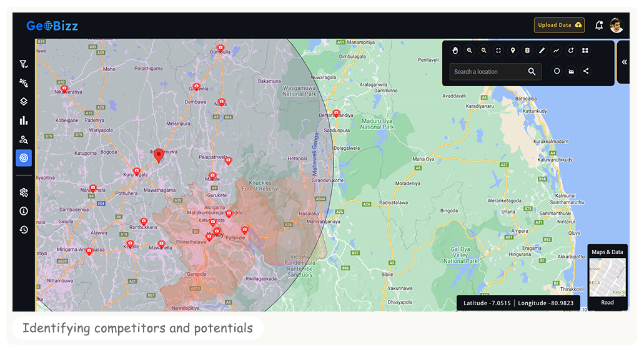This screenshot has width=644, height=354.
Task: Click the search magnifier in location box
Action: tap(532, 71)
